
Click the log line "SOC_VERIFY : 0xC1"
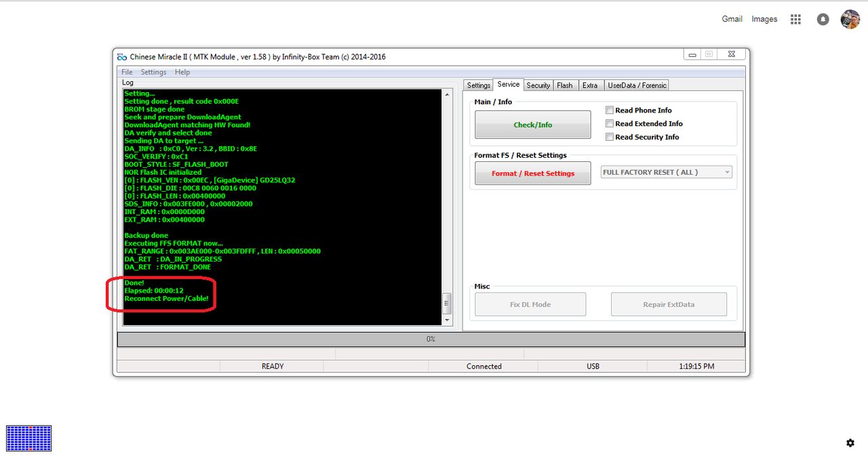pos(156,157)
